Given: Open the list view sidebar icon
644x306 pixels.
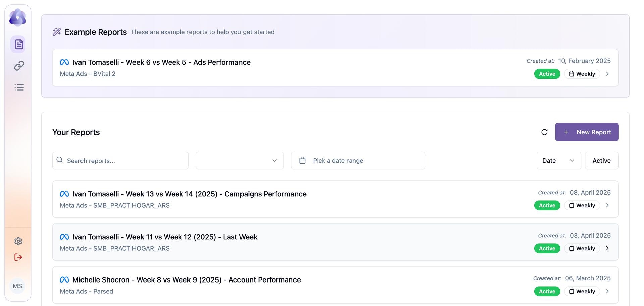Looking at the screenshot, I should tap(19, 87).
